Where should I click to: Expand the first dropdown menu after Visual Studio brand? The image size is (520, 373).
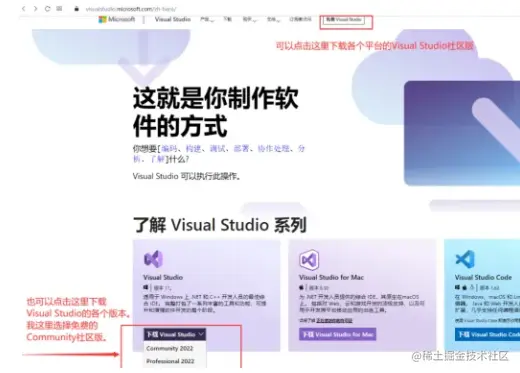pos(207,19)
